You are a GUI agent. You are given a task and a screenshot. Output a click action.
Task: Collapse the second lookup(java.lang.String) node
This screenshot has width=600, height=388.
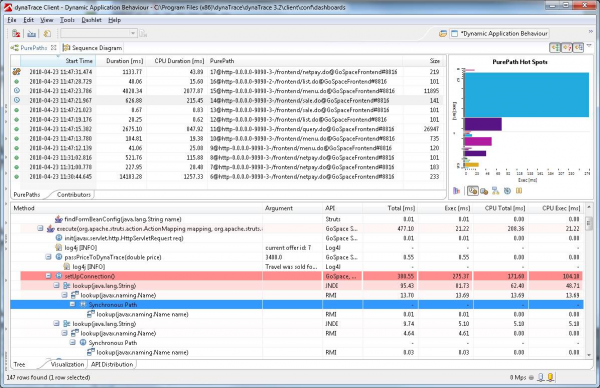coord(56,323)
